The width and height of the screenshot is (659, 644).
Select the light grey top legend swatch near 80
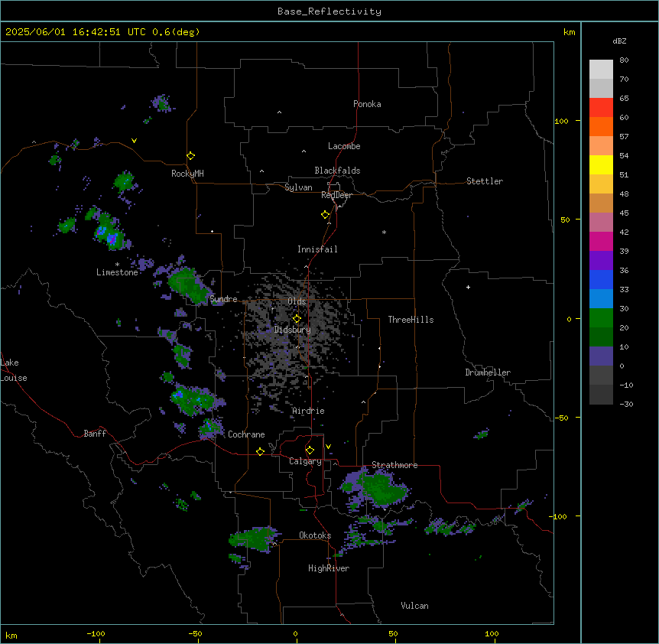pyautogui.click(x=601, y=70)
